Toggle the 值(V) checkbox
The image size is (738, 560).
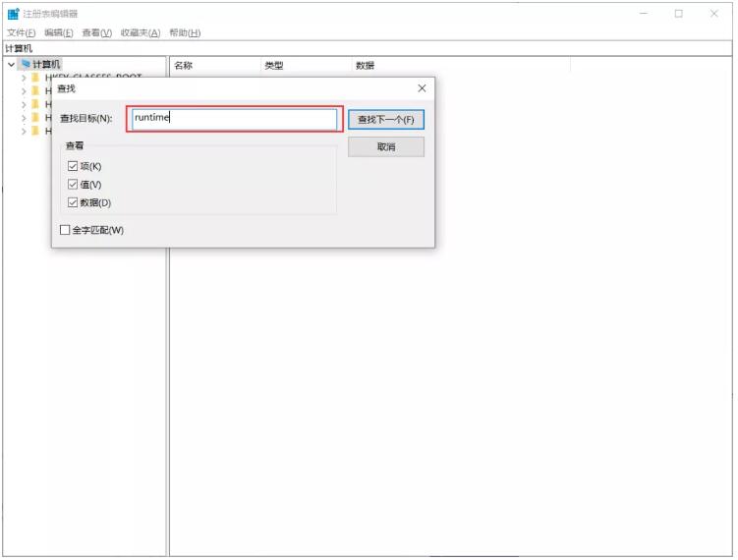point(73,184)
